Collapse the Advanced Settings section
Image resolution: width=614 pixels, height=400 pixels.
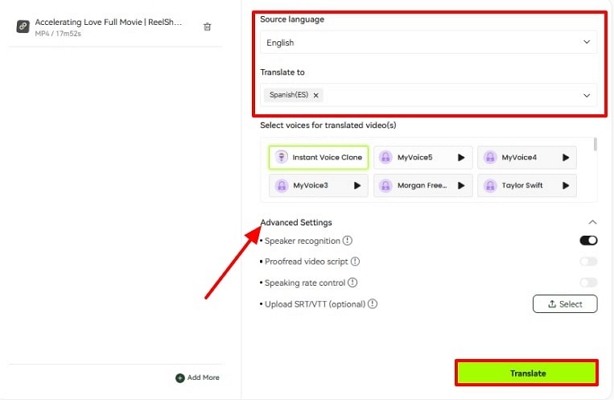[x=592, y=222]
